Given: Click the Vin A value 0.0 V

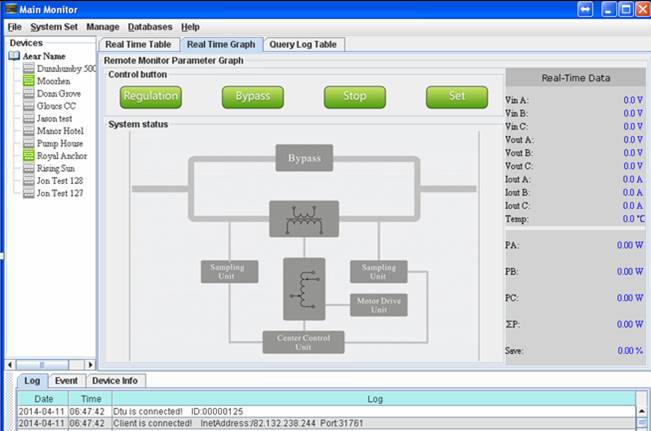Looking at the screenshot, I should (x=633, y=100).
